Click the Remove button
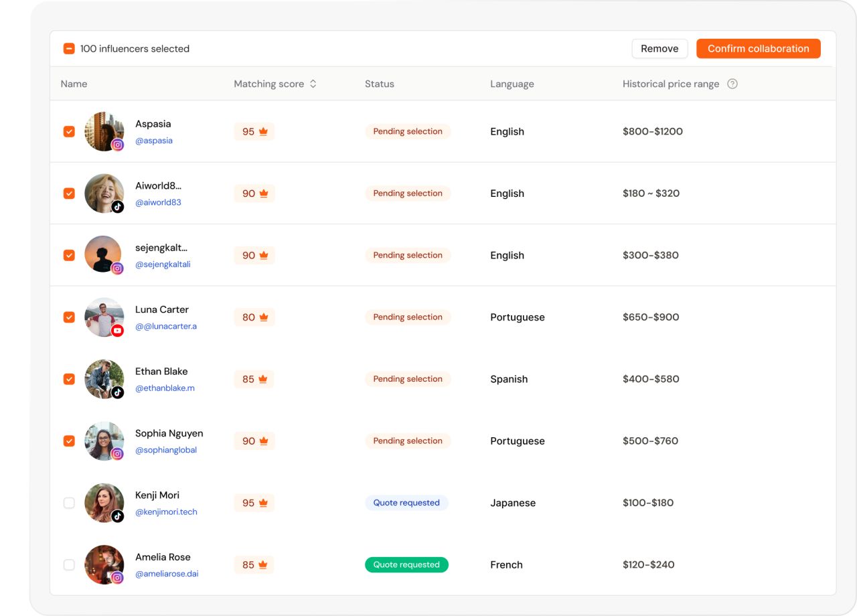857x616 pixels. pyautogui.click(x=659, y=49)
